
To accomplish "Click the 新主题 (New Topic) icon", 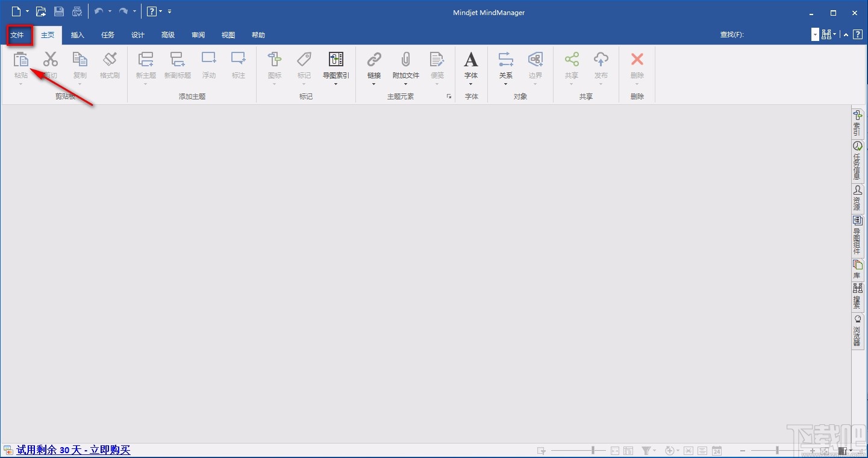I will (146, 59).
